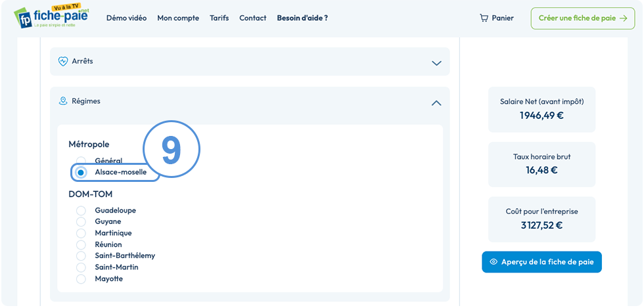Select the Guadeloupe regime
This screenshot has height=308, width=644.
(81, 210)
